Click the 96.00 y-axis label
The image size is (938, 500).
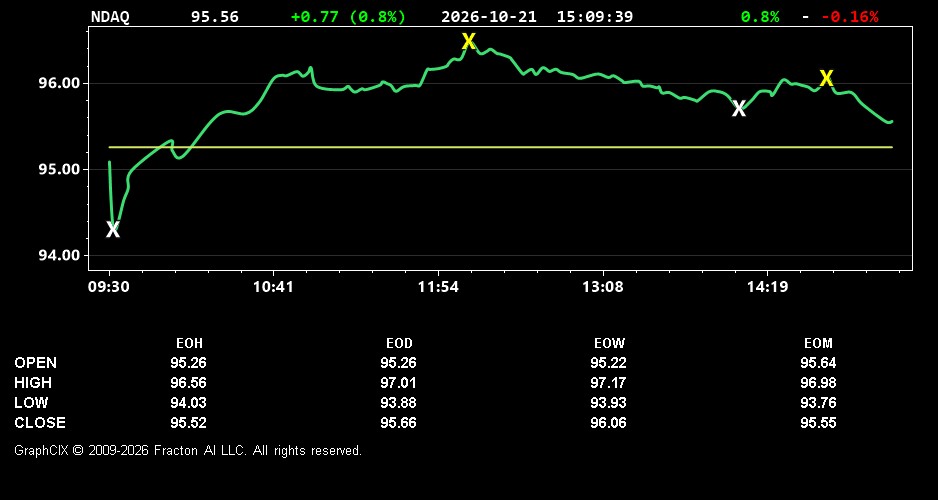[59, 83]
